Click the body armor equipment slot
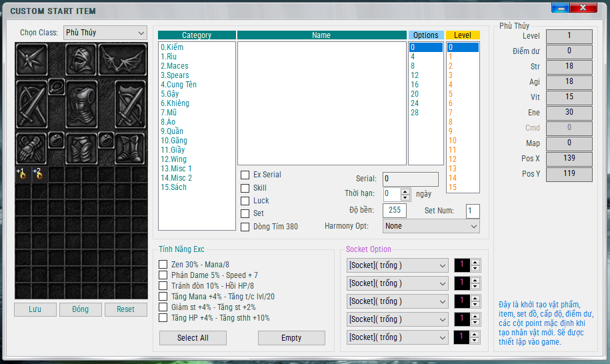 pyautogui.click(x=81, y=105)
